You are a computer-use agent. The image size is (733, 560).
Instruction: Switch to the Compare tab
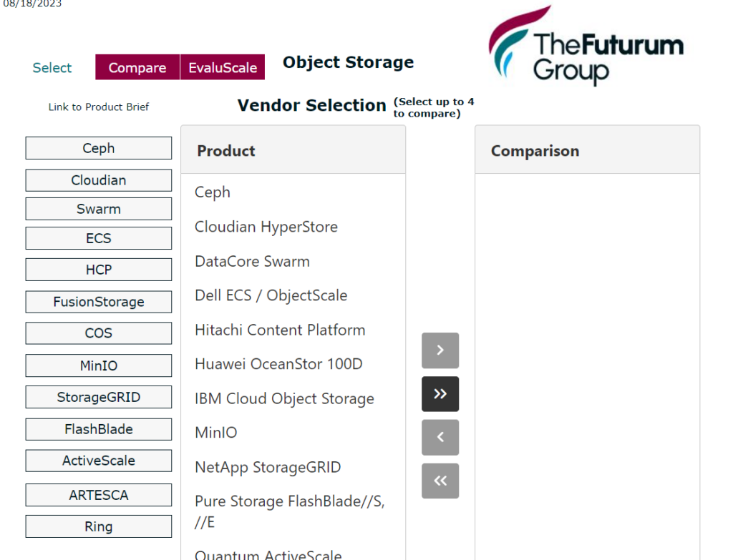pos(137,67)
